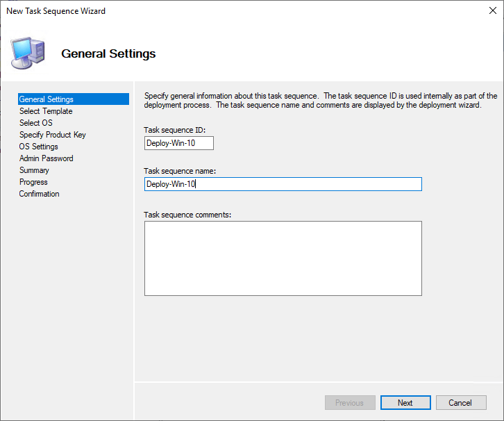Click the General Settings page heading

108,53
